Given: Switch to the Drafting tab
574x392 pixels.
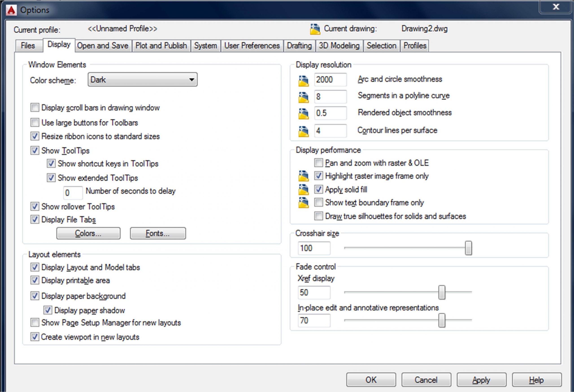Looking at the screenshot, I should click(x=299, y=46).
